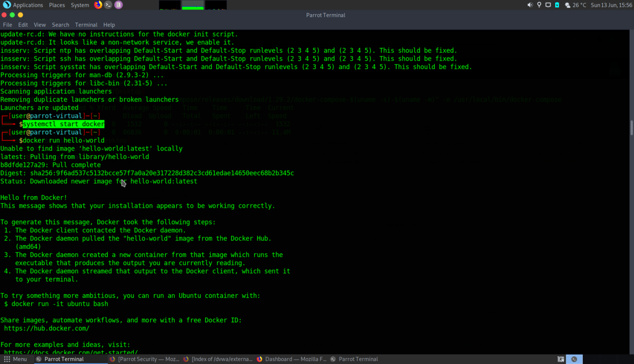
Task: Open the View menu
Action: click(40, 25)
